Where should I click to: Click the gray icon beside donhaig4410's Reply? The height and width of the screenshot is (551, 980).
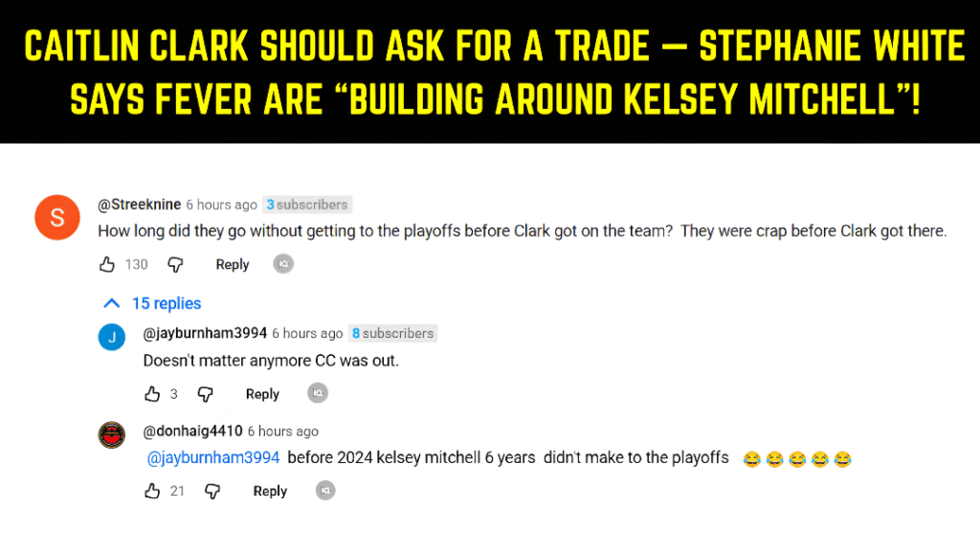325,491
